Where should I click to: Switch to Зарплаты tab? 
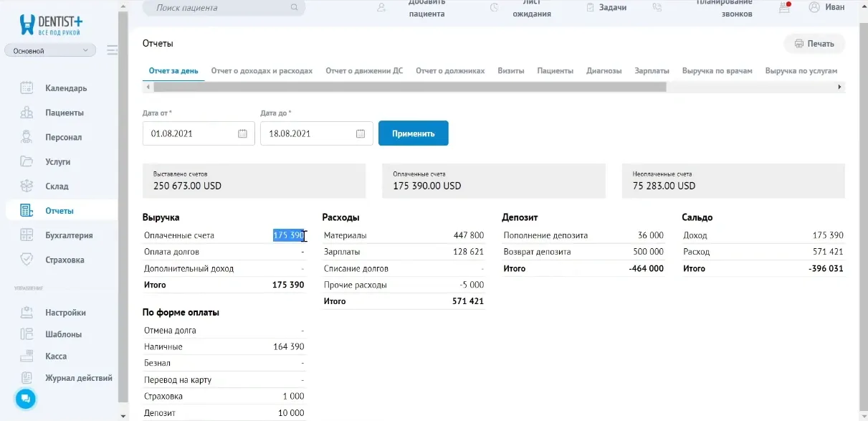[x=652, y=71]
